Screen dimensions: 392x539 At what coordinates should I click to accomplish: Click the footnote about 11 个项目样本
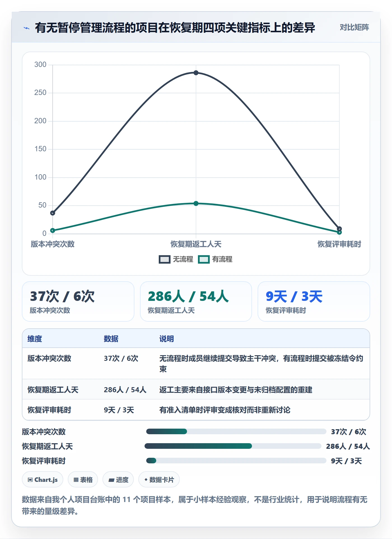pyautogui.click(x=195, y=505)
